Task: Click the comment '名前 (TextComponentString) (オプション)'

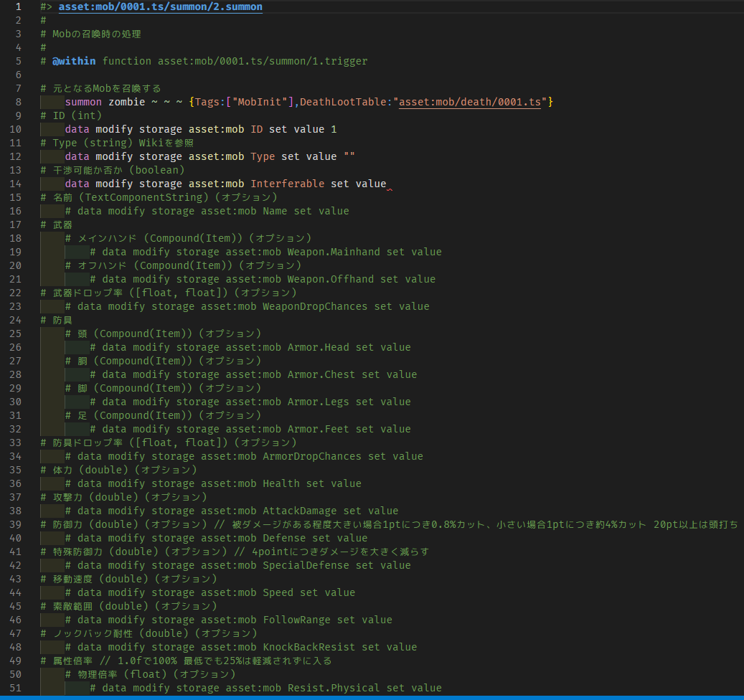Action: [x=164, y=197]
